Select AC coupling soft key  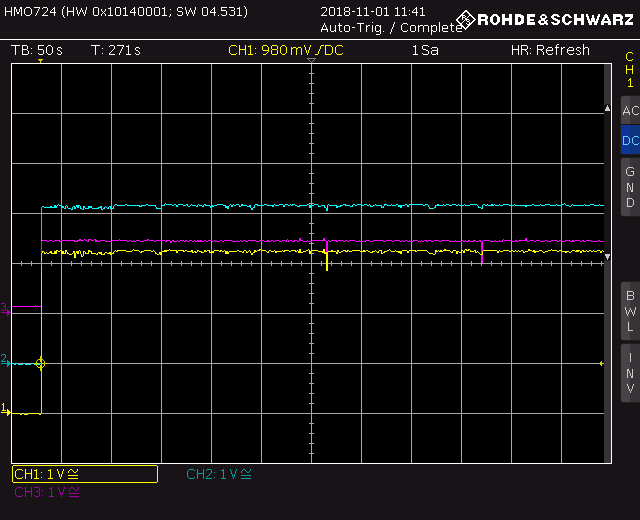630,110
